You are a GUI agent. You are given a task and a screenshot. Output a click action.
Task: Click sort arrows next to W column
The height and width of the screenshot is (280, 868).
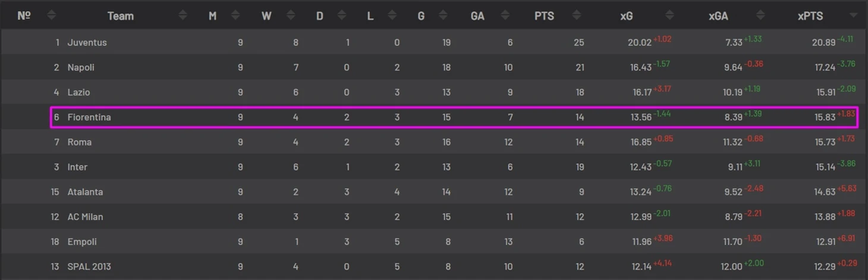click(x=290, y=16)
